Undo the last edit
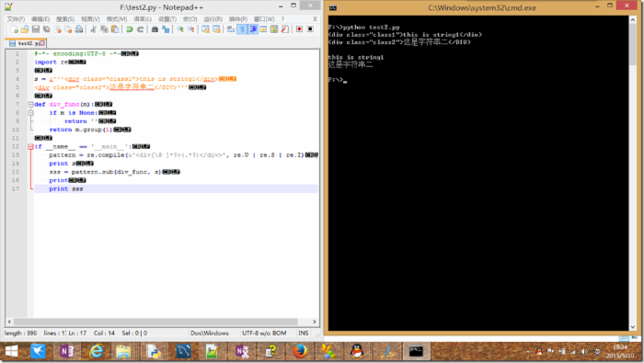Image resolution: width=644 pixels, height=363 pixels. tap(130, 29)
